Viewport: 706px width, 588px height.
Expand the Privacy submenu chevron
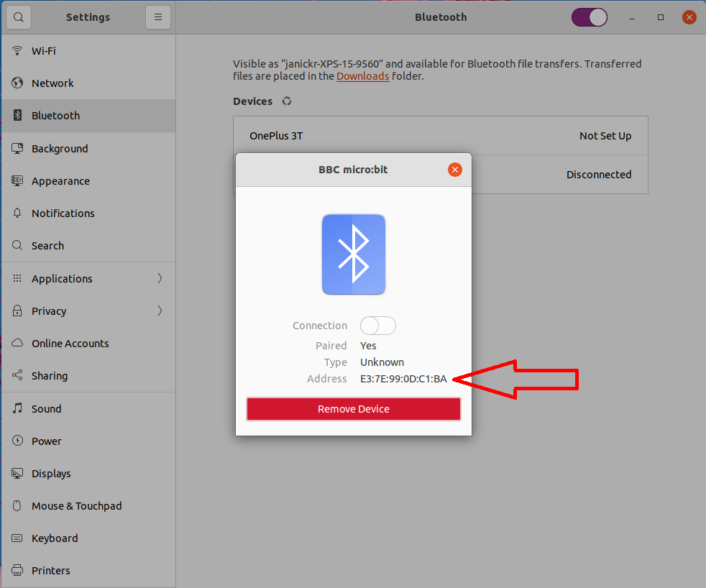(160, 311)
